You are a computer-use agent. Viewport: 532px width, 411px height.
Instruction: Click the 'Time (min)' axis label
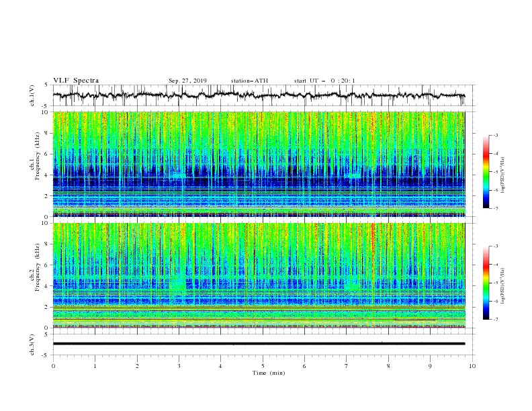(x=269, y=373)
